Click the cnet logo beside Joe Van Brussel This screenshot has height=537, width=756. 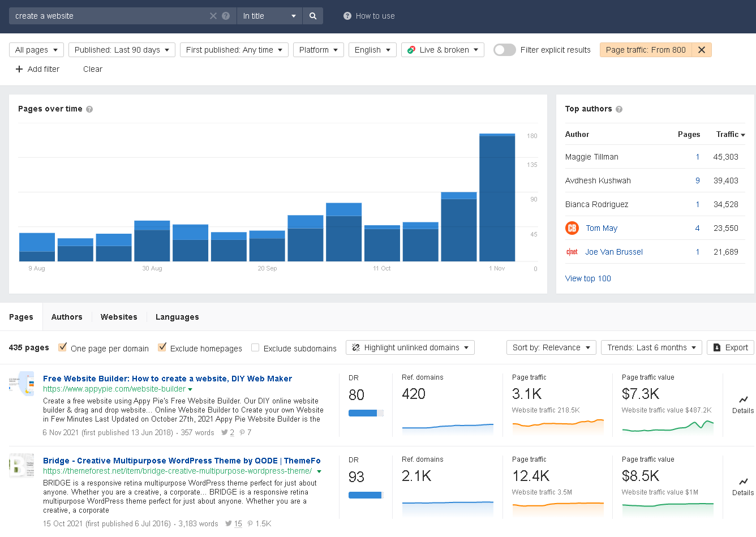pyautogui.click(x=572, y=252)
